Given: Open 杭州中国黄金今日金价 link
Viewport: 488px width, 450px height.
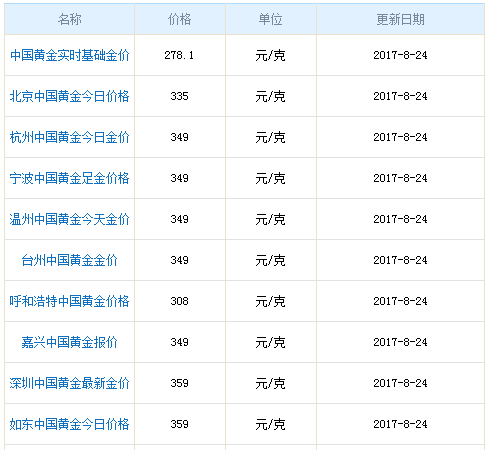Looking at the screenshot, I should [x=70, y=137].
